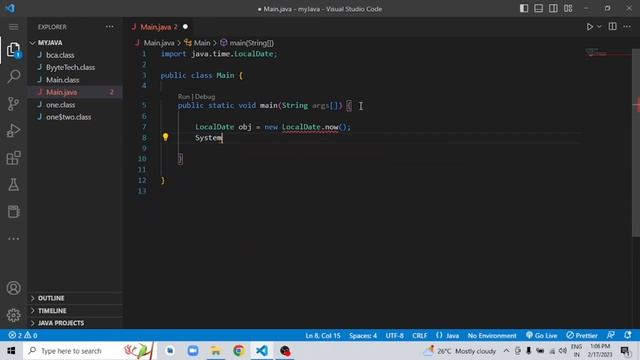Open editor more actions ellipsis

(x=627, y=27)
